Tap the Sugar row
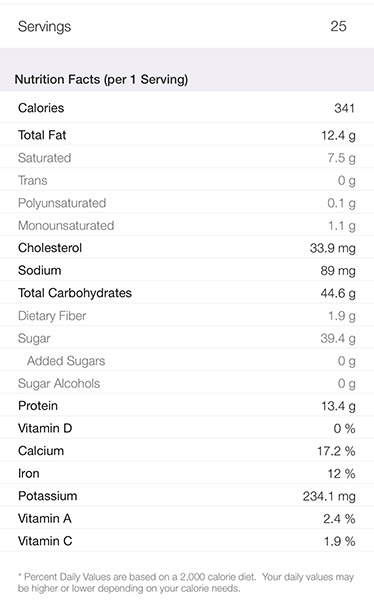 (x=187, y=338)
